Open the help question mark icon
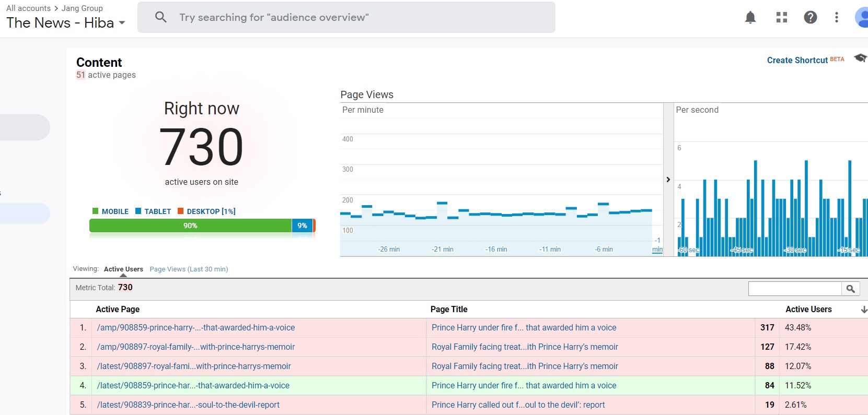Screen dimensions: 868x415 click(x=810, y=18)
